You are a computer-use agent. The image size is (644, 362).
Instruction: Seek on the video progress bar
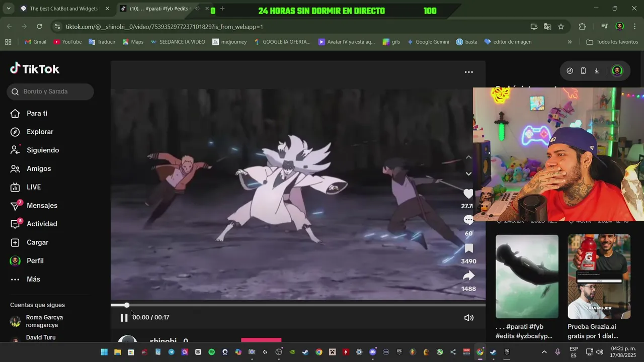[x=298, y=305]
